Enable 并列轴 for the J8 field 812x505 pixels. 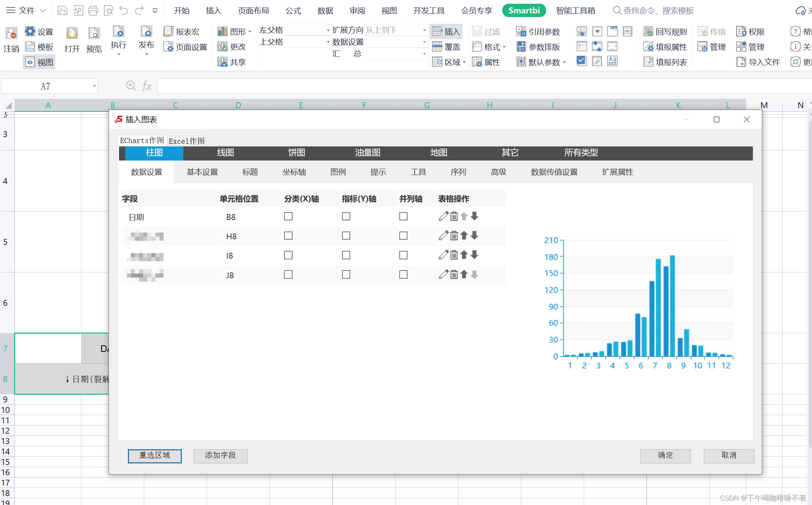click(403, 274)
